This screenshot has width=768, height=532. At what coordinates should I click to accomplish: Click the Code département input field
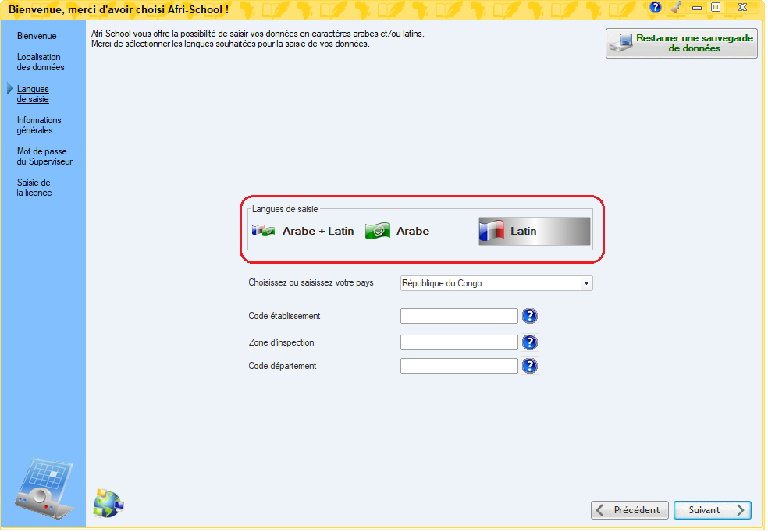[x=459, y=366]
